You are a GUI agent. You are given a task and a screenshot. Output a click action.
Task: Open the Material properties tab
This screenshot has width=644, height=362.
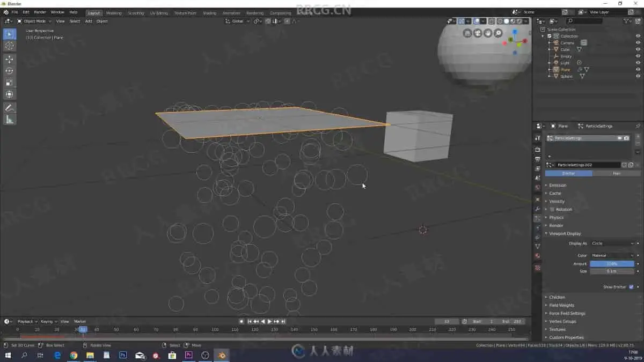click(x=537, y=256)
